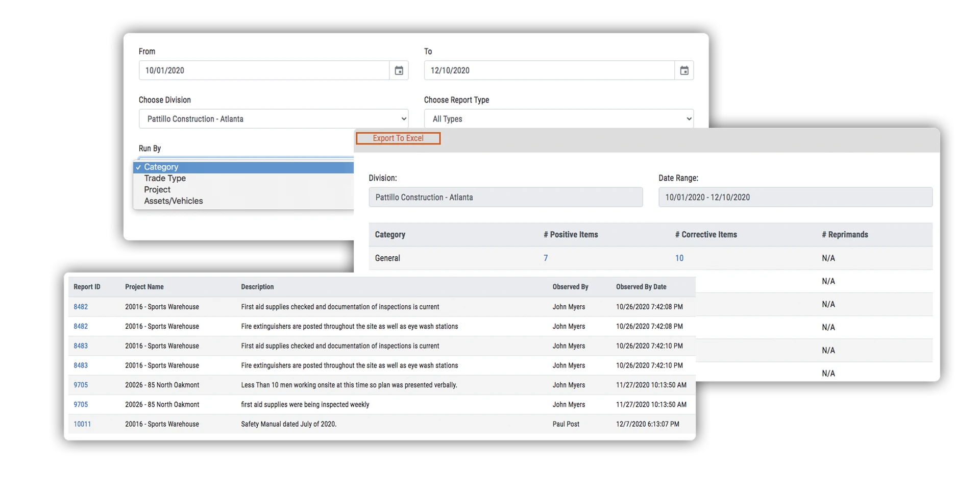Click the Description column header
Screen dimensions: 980x490
coord(257,287)
